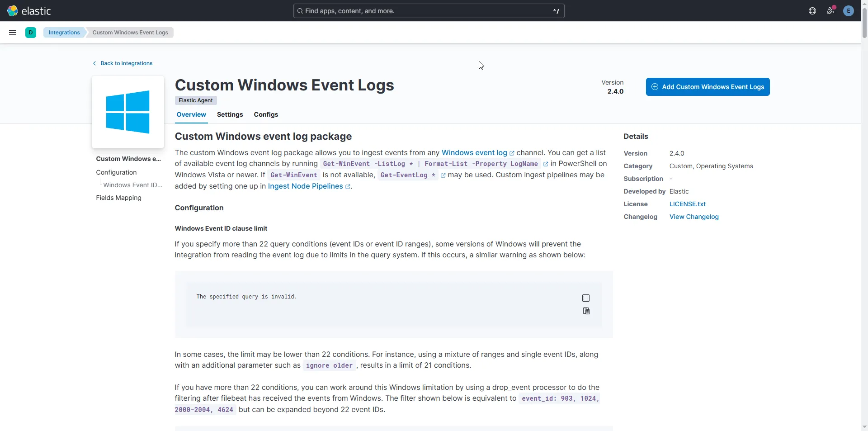Click the Windows logo integration thumbnail
Viewport: 868px width, 431px height.
[128, 112]
